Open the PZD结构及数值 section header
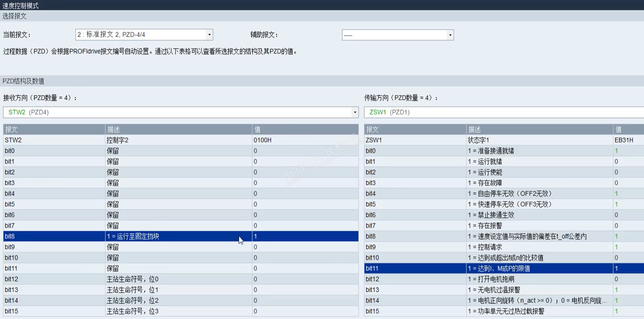 point(23,81)
